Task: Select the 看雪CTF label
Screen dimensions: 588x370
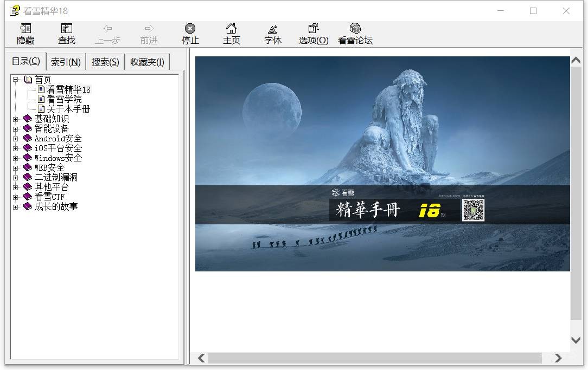Action: click(x=49, y=197)
